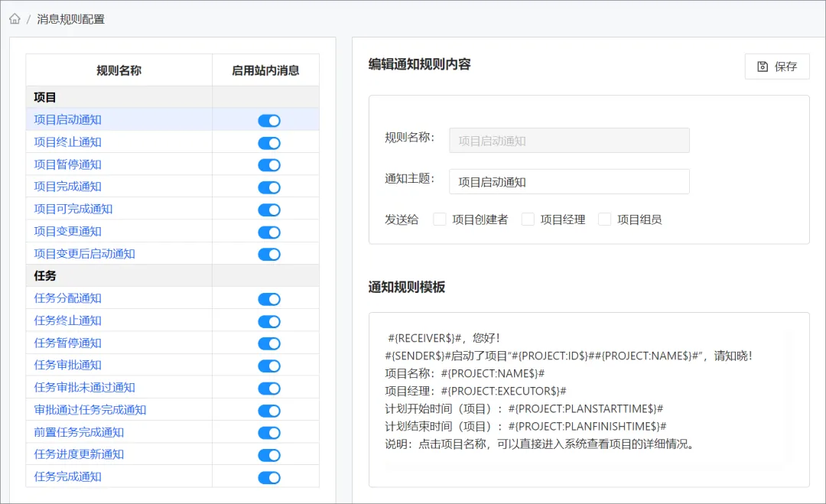The height and width of the screenshot is (504, 826).
Task: Toggle 前置任务完成通知 site message switch
Action: click(269, 433)
